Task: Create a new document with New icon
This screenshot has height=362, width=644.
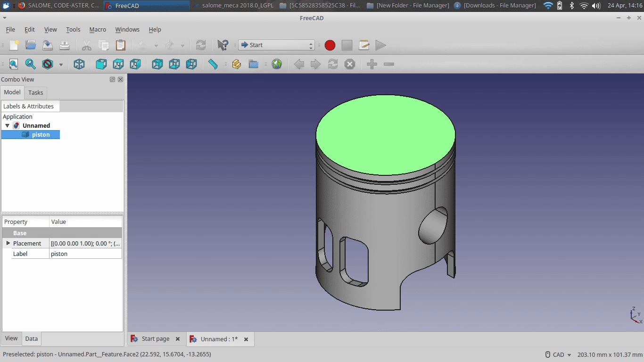Action: click(14, 45)
